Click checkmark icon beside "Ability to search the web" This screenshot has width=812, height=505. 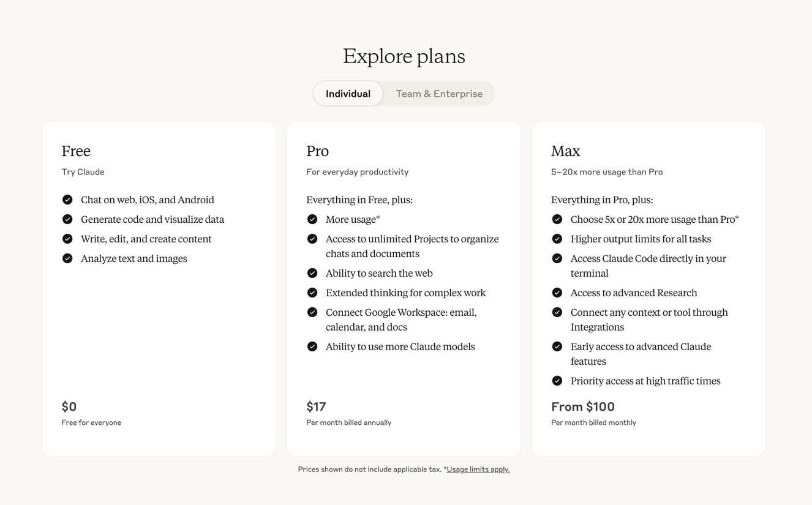(x=312, y=273)
